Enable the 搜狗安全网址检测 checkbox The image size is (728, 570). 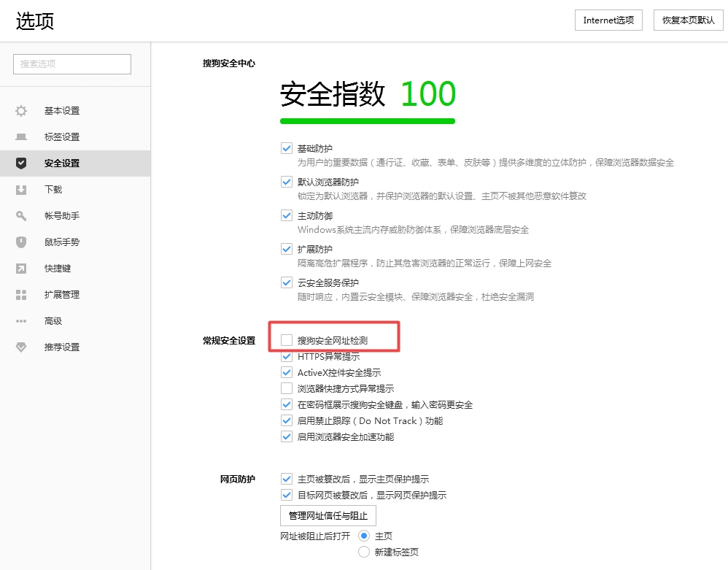pos(287,340)
